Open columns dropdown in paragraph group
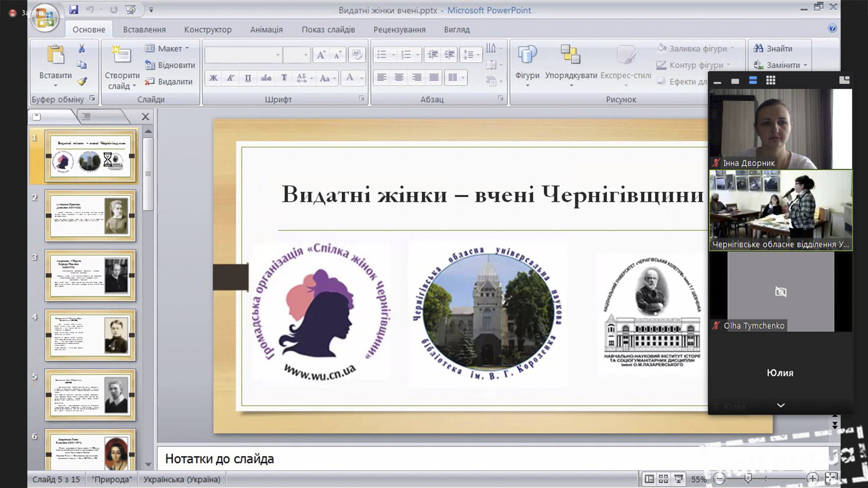Screen dimensions: 868x488 click(456, 78)
